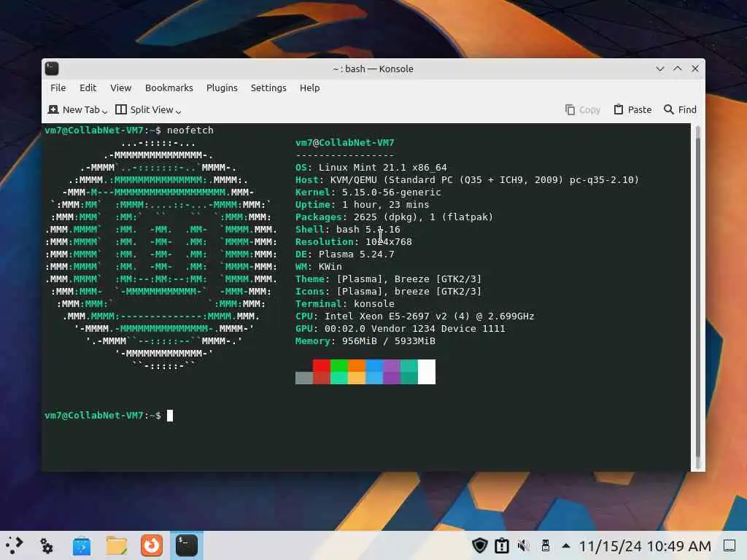
Task: Expand the hidden system tray icons arrow
Action: tap(566, 545)
